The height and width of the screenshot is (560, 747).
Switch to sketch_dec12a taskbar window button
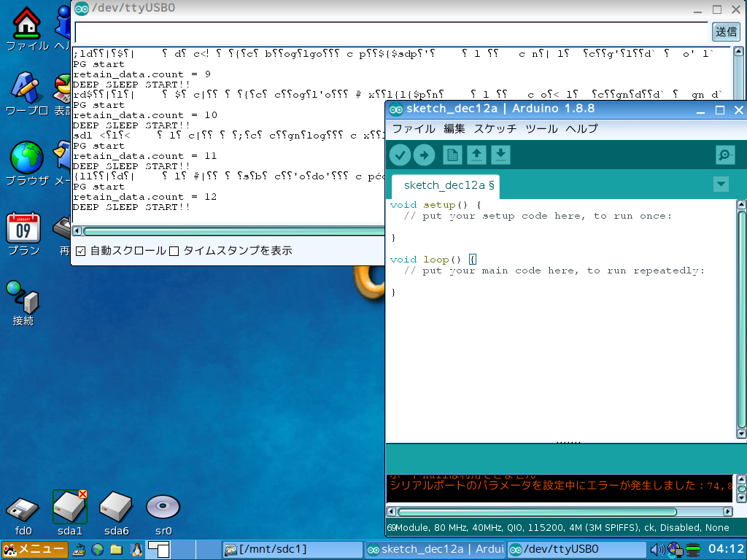point(435,550)
